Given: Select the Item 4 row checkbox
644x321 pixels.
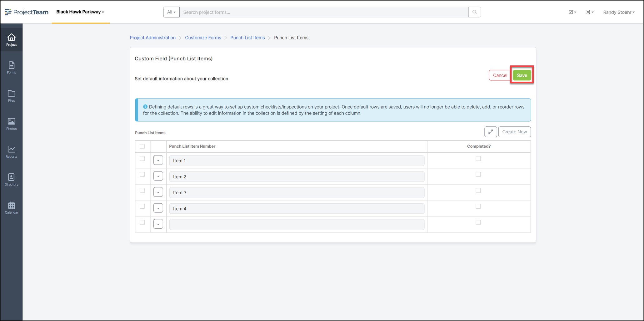Looking at the screenshot, I should (142, 206).
